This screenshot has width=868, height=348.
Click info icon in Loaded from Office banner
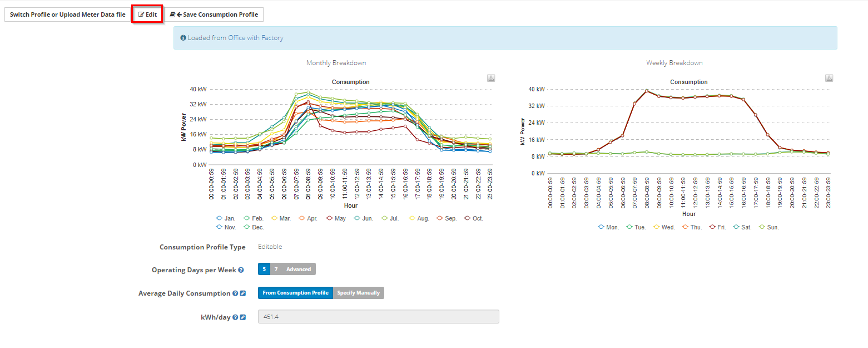pyautogui.click(x=183, y=38)
